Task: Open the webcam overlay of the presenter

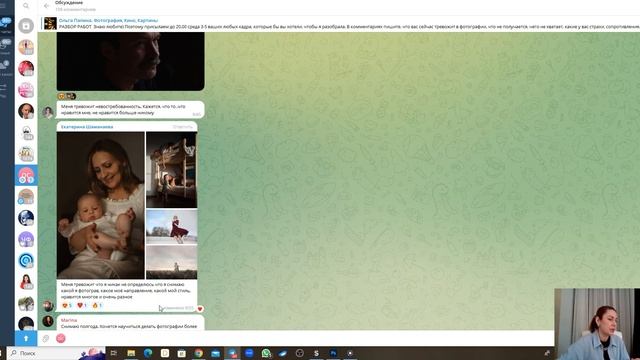Action: tap(597, 324)
